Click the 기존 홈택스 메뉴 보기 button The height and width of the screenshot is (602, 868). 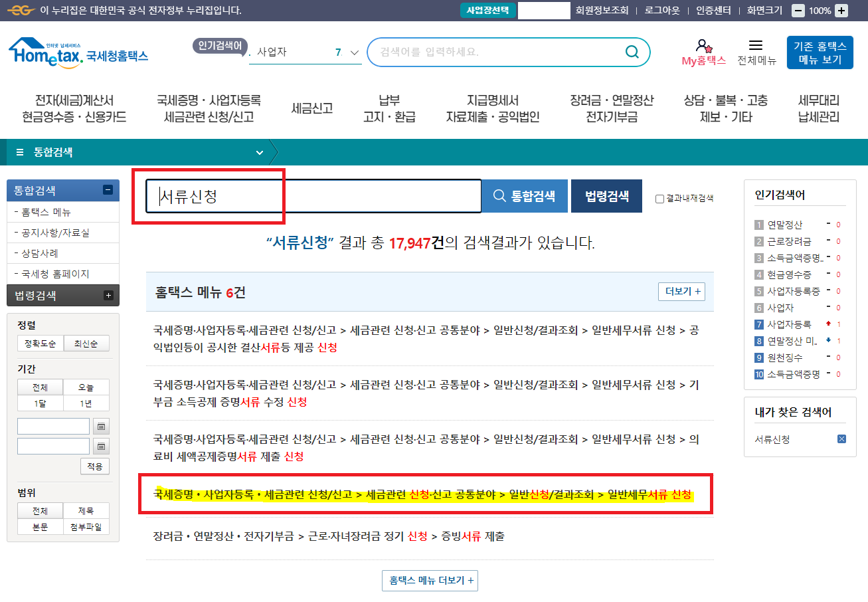[820, 52]
